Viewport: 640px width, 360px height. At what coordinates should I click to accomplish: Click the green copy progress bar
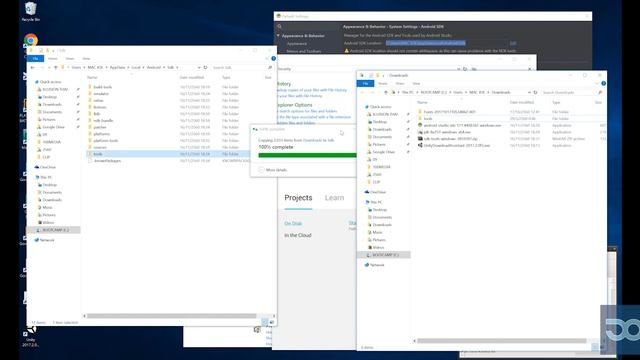click(307, 155)
